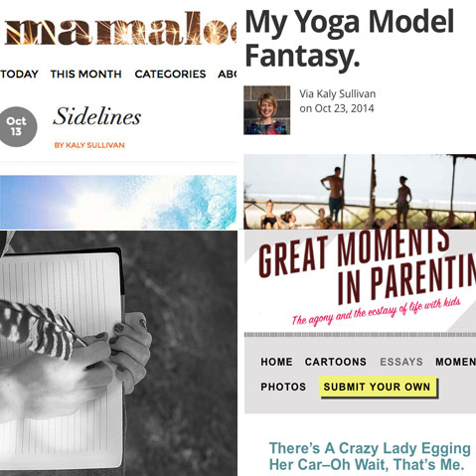Go to the HOME tab
476x476 pixels.
[x=276, y=362]
